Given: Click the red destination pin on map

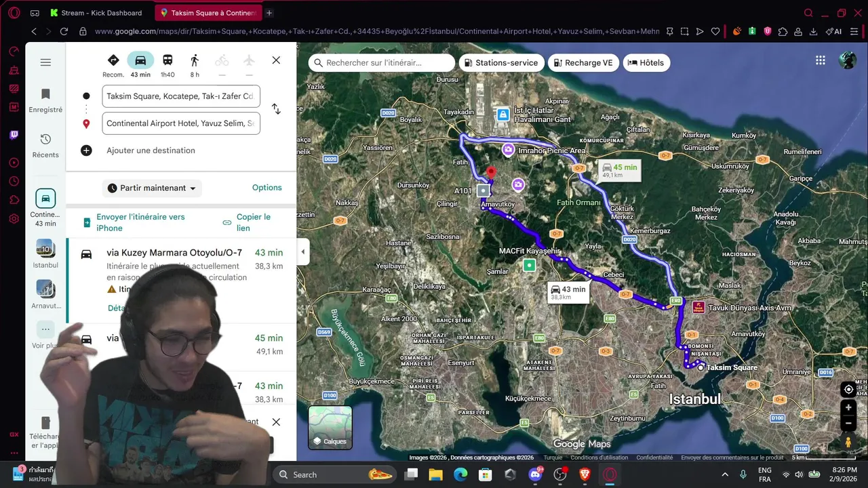Looking at the screenshot, I should click(x=491, y=174).
